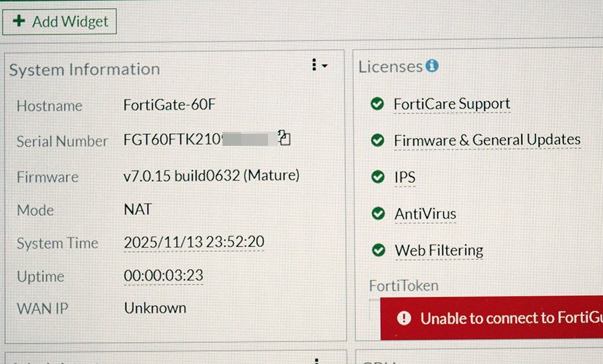Copy the serial number with clipboard icon
Image resolution: width=603 pixels, height=364 pixels.
point(285,139)
